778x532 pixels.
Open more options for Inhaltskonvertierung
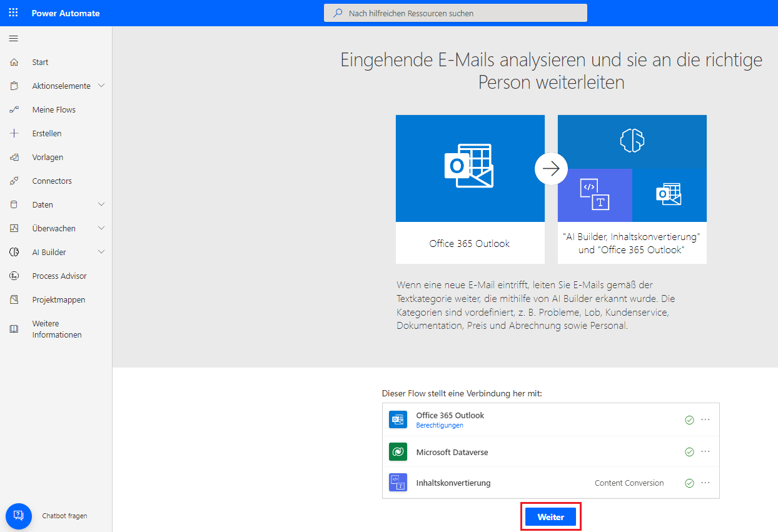[x=705, y=482]
